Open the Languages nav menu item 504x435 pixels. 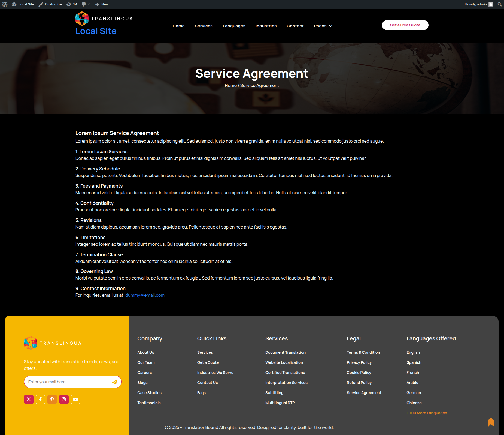tap(234, 26)
